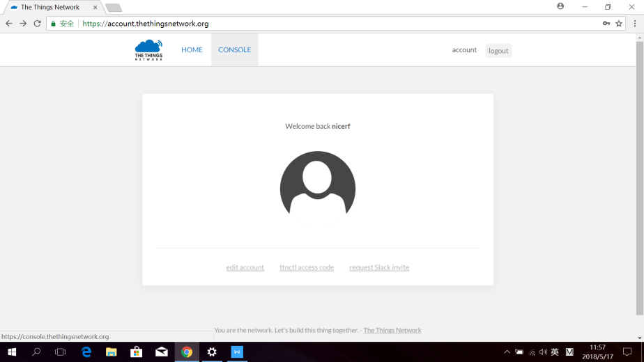Image resolution: width=644 pixels, height=362 pixels.
Task: Click The Things Network cloud logo
Action: (x=148, y=50)
